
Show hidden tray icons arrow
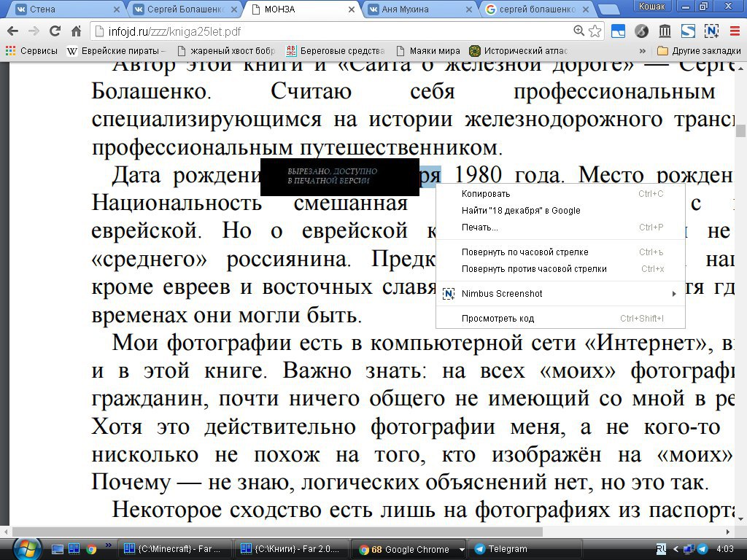[x=676, y=549]
